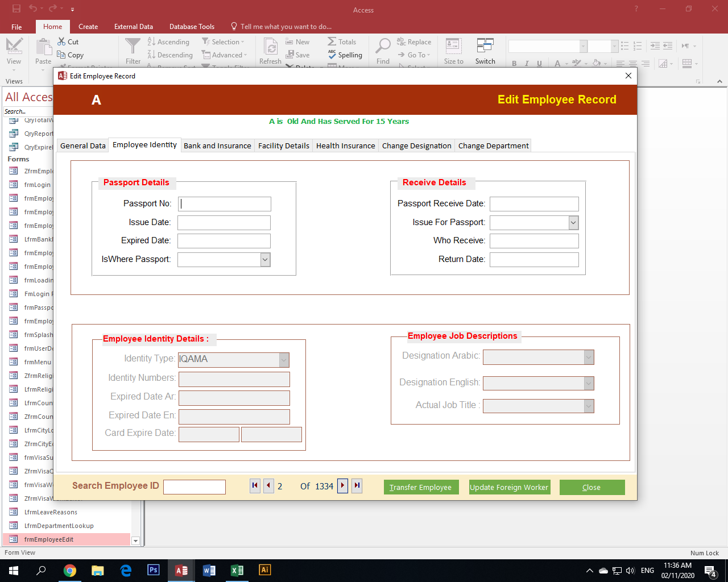Open Designation Arabic dropdown
Screen dimensions: 728x582
coord(589,357)
